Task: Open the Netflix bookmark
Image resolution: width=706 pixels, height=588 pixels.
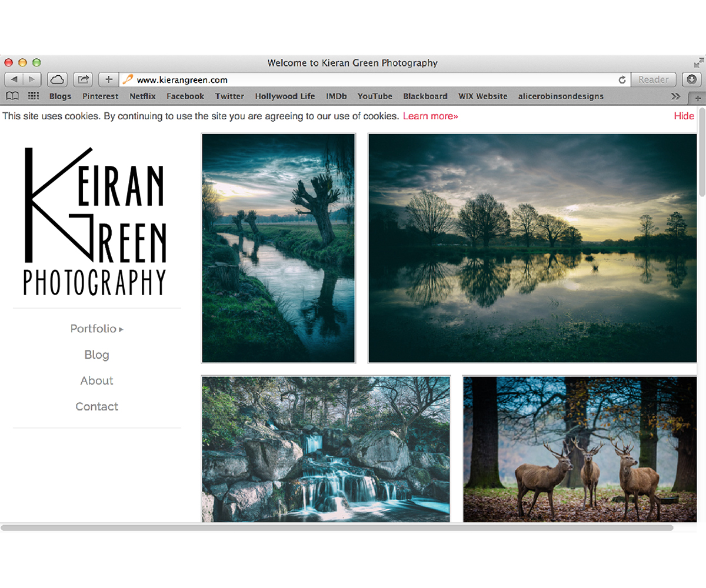Action: [x=142, y=96]
